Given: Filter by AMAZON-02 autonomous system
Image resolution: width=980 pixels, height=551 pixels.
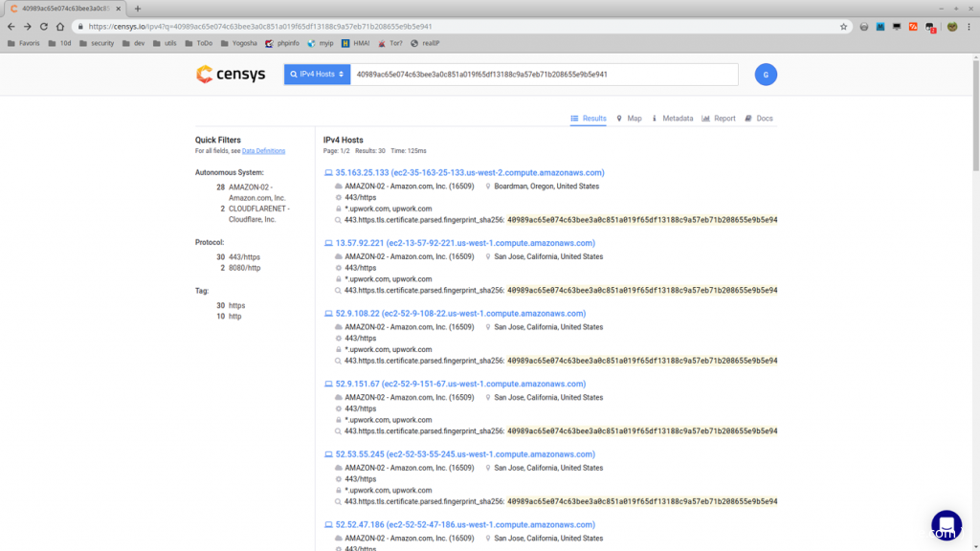Looking at the screenshot, I should click(256, 192).
